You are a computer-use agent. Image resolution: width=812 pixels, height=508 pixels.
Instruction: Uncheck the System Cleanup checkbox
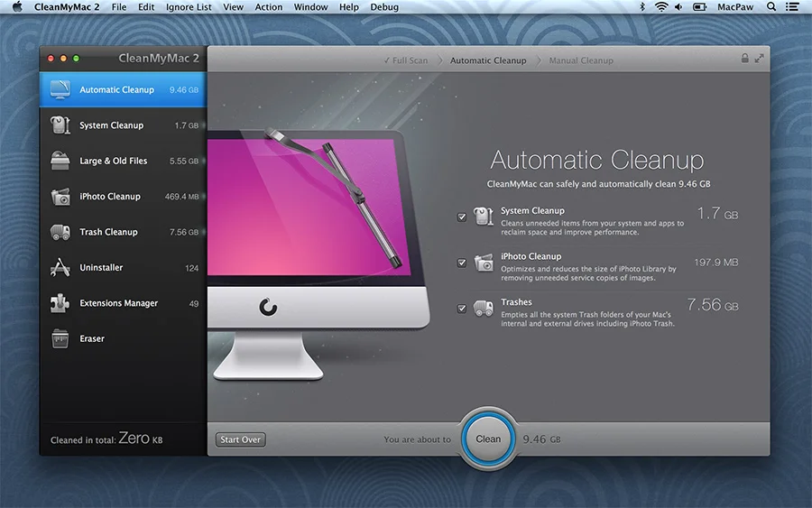point(462,217)
